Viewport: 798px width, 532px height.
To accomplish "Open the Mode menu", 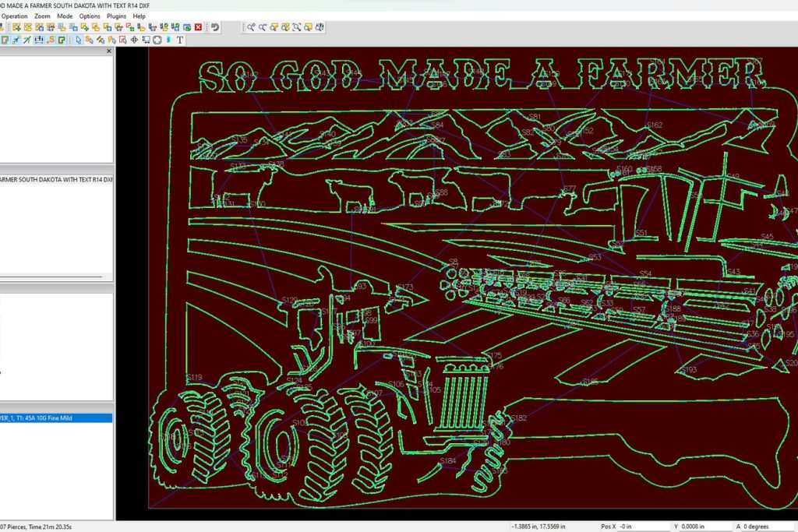I will coord(65,16).
